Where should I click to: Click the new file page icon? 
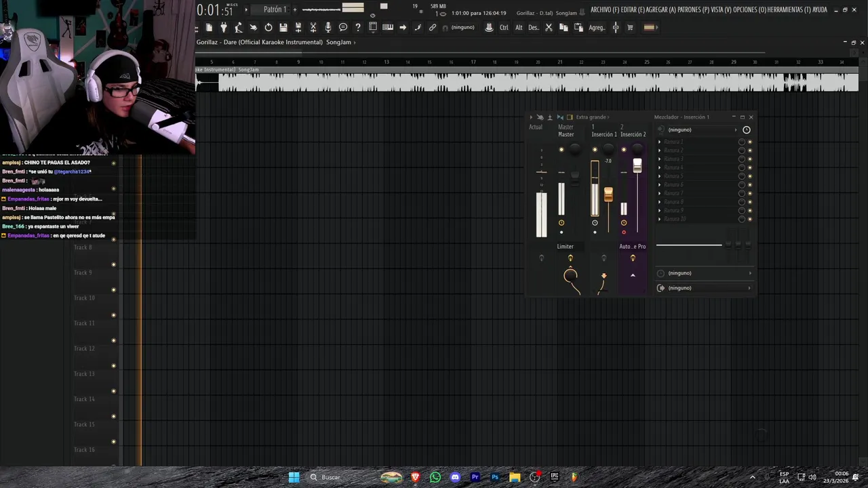click(x=209, y=27)
